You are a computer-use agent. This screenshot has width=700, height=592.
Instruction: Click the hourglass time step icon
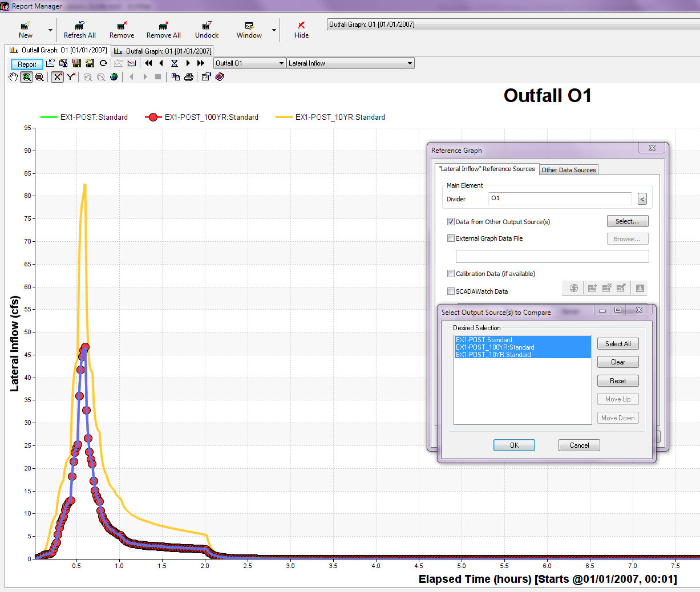(174, 63)
